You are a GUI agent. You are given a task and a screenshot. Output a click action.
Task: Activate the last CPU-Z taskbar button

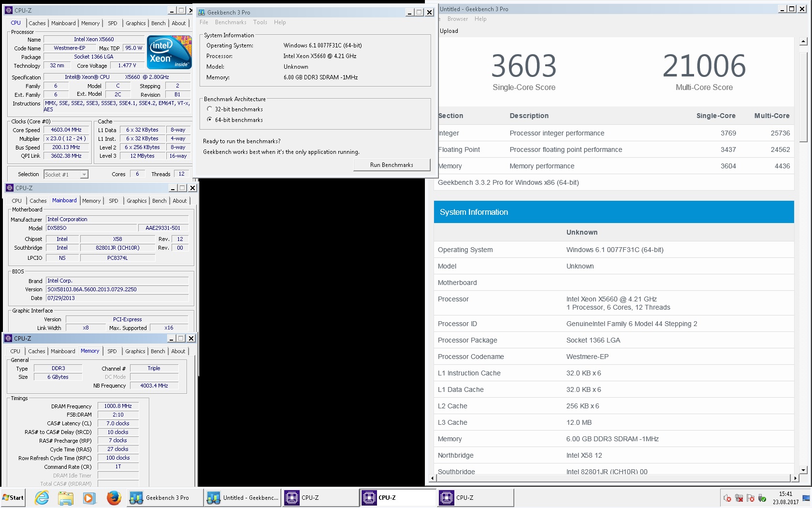475,497
